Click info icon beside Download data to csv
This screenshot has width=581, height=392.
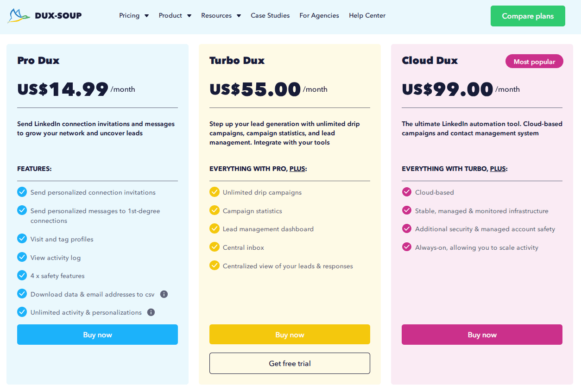pyautogui.click(x=164, y=294)
